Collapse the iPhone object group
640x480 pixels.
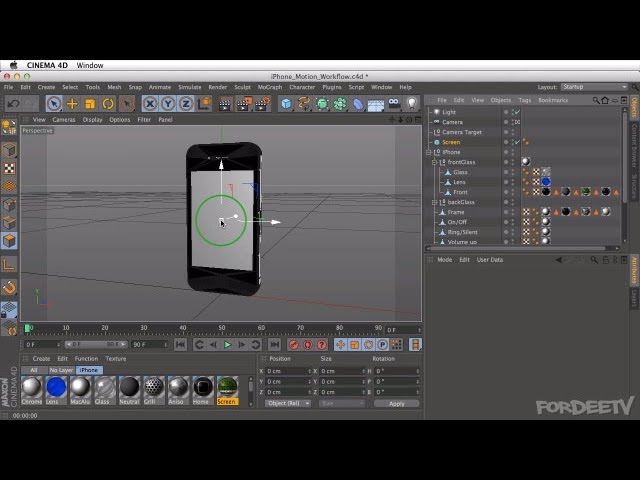pyautogui.click(x=429, y=152)
